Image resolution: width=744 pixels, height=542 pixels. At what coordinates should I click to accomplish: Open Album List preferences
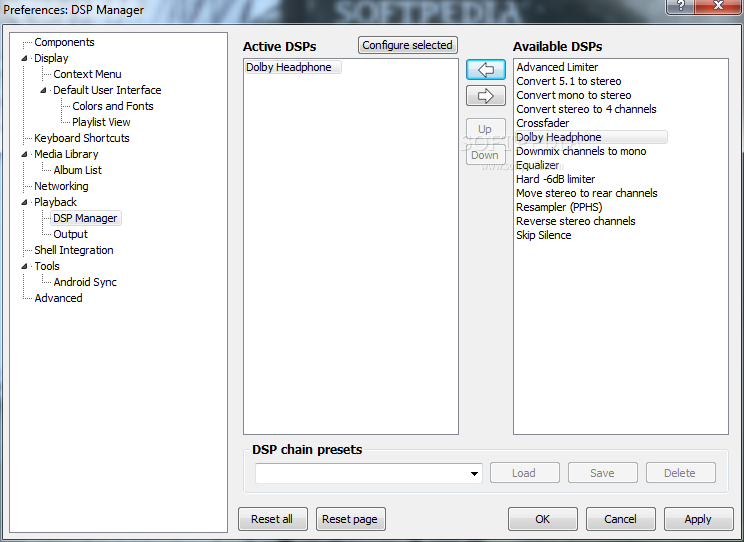click(x=77, y=170)
